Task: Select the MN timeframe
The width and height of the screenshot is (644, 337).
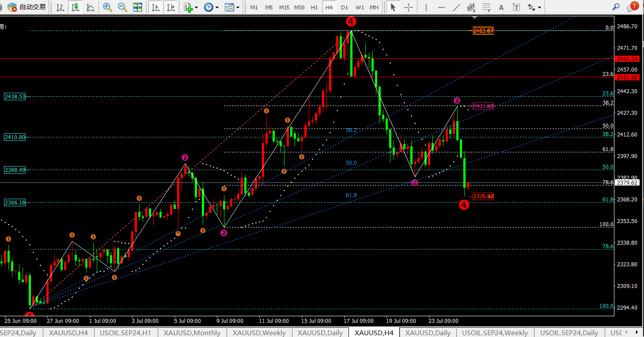Action: (x=374, y=8)
